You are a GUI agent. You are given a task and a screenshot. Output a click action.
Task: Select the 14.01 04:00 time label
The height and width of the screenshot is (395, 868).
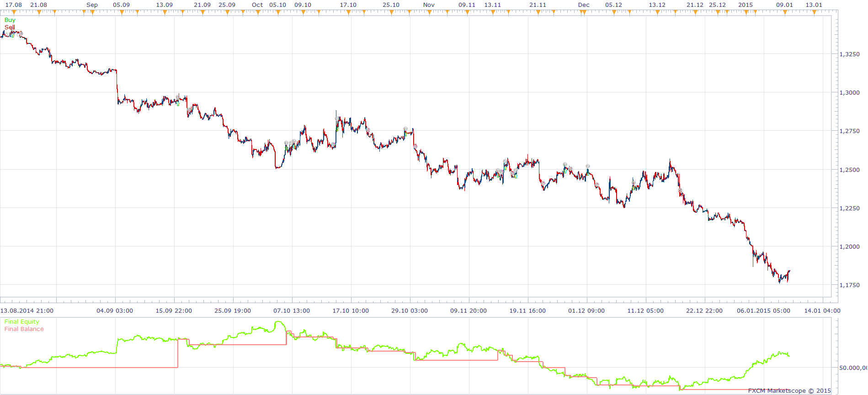coord(822,311)
